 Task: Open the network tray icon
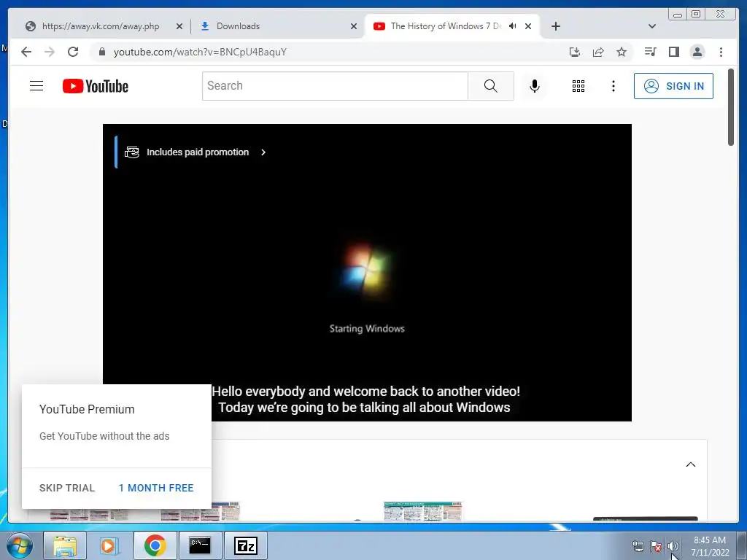point(638,546)
